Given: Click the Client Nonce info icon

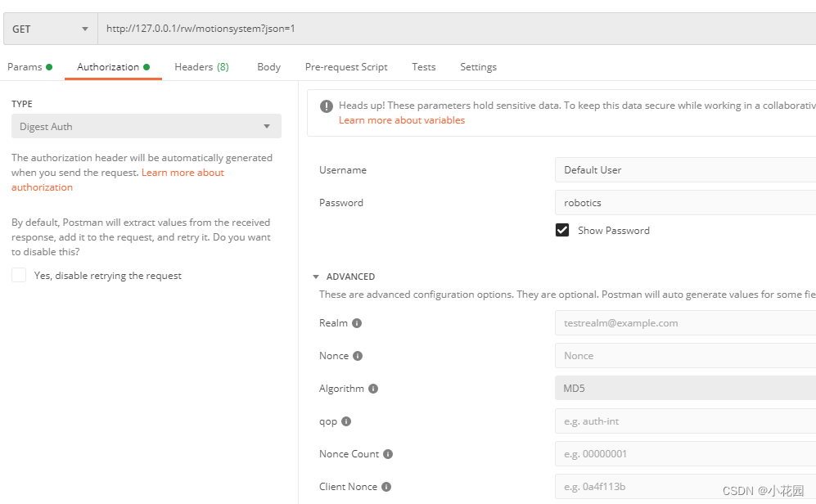Looking at the screenshot, I should 386,487.
